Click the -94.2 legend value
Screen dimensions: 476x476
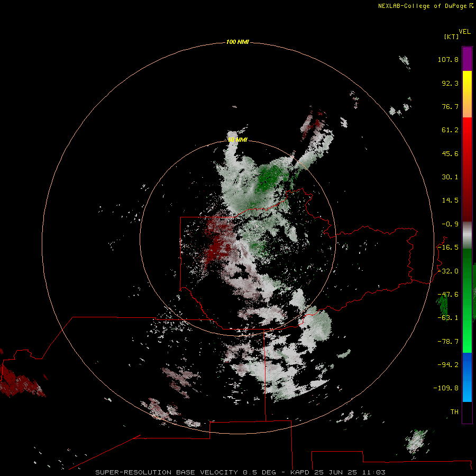pos(448,364)
